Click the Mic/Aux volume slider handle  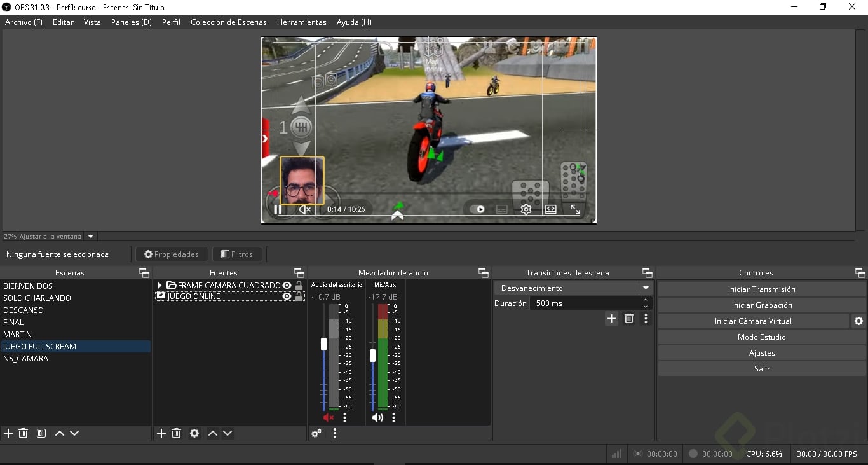372,356
